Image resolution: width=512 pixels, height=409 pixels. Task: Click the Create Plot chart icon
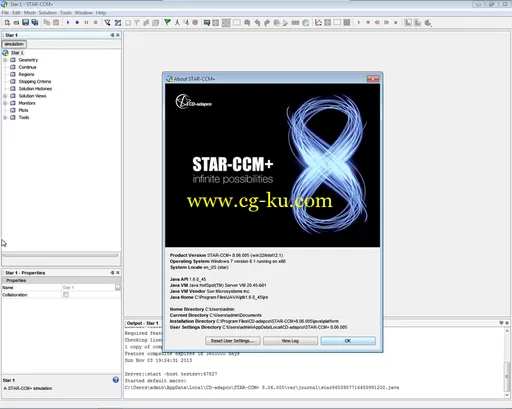pyautogui.click(x=318, y=23)
